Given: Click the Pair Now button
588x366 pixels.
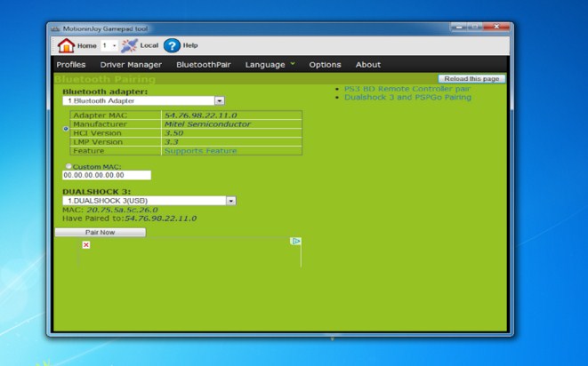Looking at the screenshot, I should point(101,232).
